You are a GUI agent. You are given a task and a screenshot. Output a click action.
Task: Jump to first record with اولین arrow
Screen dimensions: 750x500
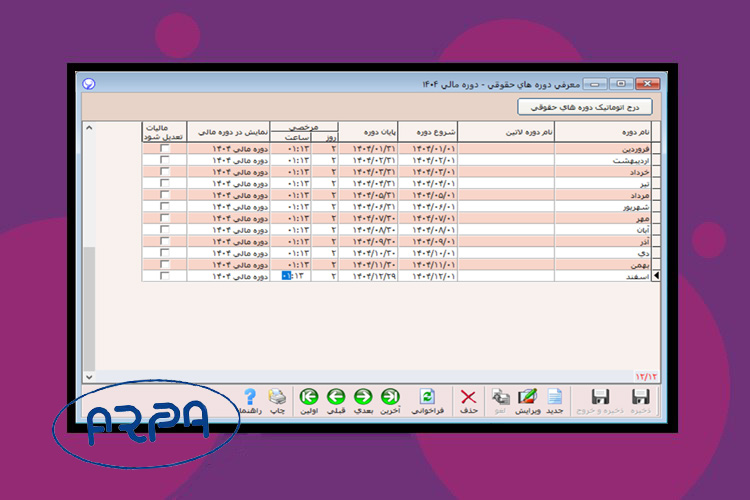tap(309, 397)
